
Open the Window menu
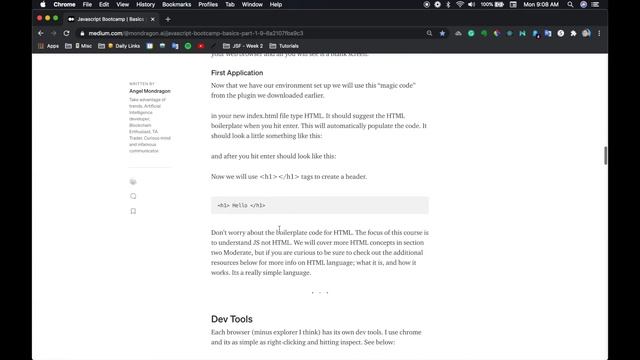coord(252,4)
